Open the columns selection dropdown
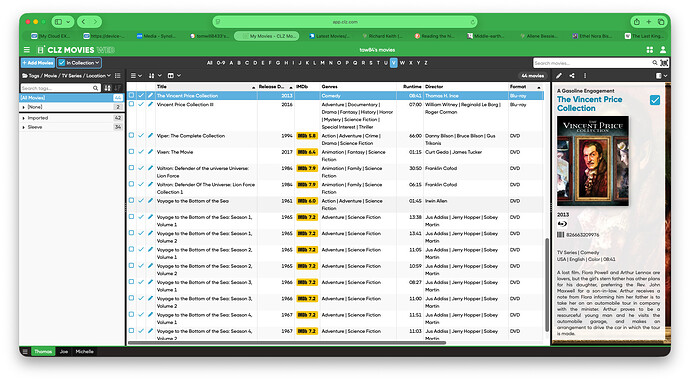Image resolution: width=690 pixels, height=382 pixels. point(174,76)
